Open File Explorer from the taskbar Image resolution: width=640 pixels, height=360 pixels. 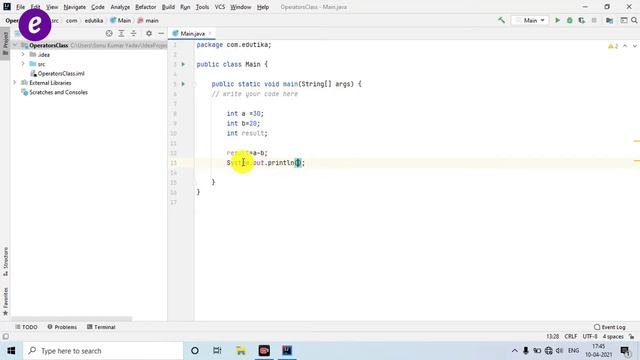tap(241, 351)
